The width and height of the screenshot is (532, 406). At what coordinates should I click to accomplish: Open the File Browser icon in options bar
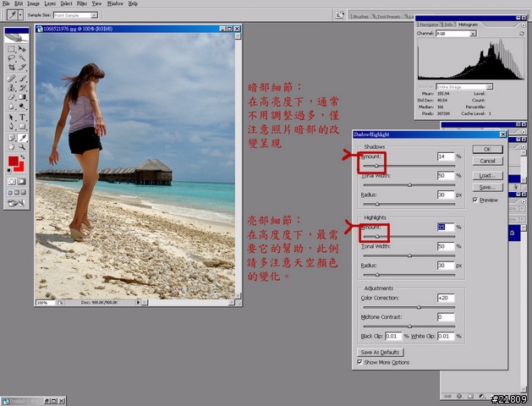(339, 15)
